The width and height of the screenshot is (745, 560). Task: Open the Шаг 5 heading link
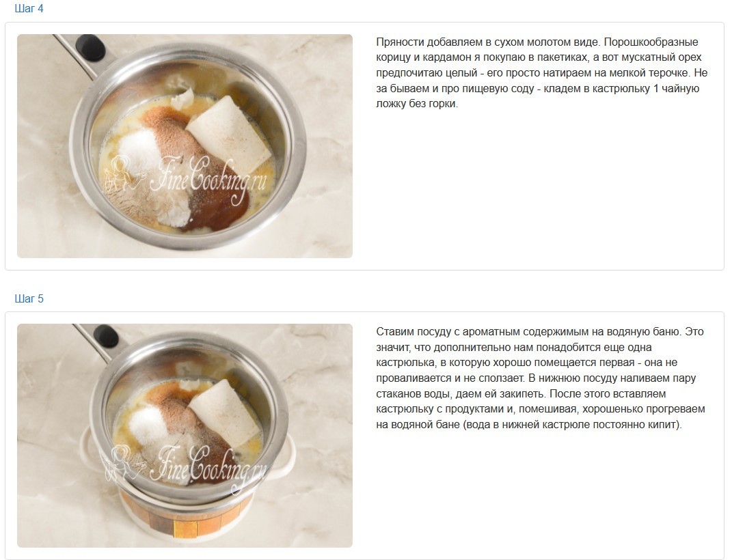point(29,298)
